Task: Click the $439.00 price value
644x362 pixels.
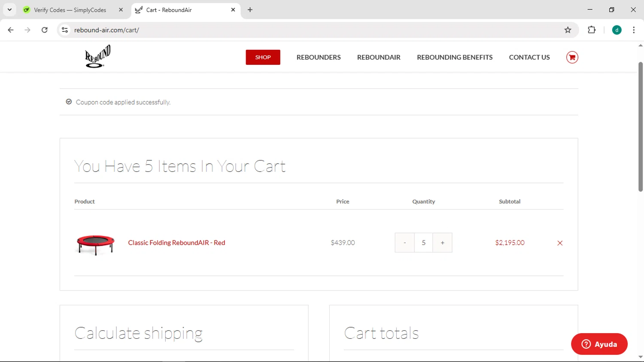Action: coord(343,243)
